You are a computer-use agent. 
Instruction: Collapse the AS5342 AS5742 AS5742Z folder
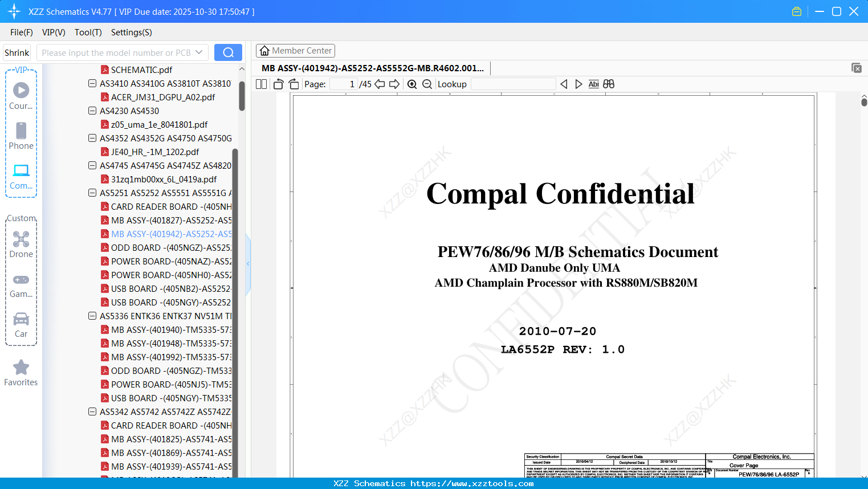coord(92,411)
